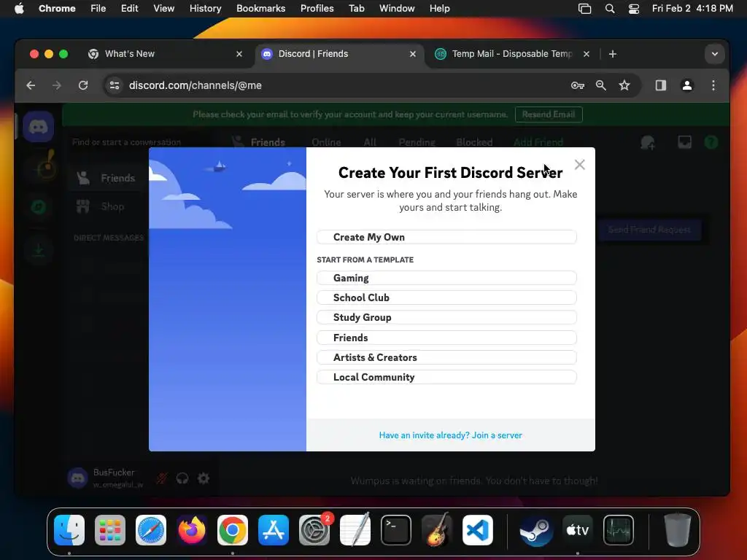Click the site information icon in address bar
Viewport: 747px width, 560px height.
click(x=115, y=85)
